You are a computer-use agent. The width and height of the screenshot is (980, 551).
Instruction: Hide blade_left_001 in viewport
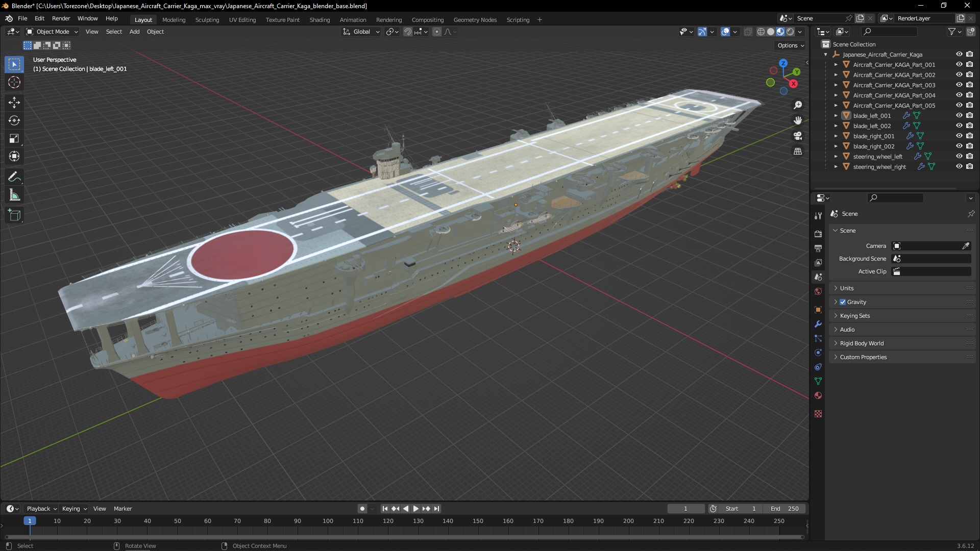(x=959, y=115)
